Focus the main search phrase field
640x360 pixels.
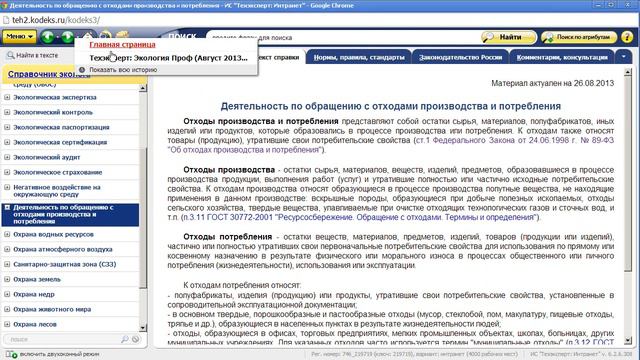pyautogui.click(x=343, y=38)
